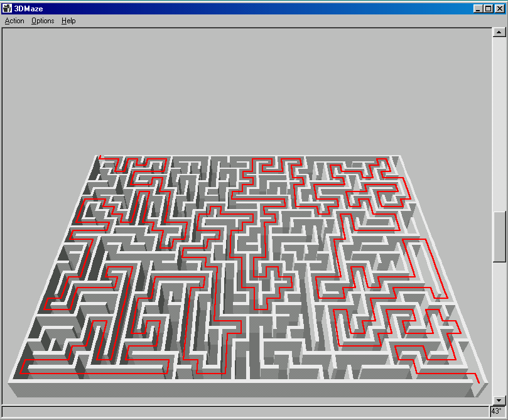Maximize the 3DMaze window
Image resolution: width=508 pixels, height=420 pixels.
click(x=489, y=9)
